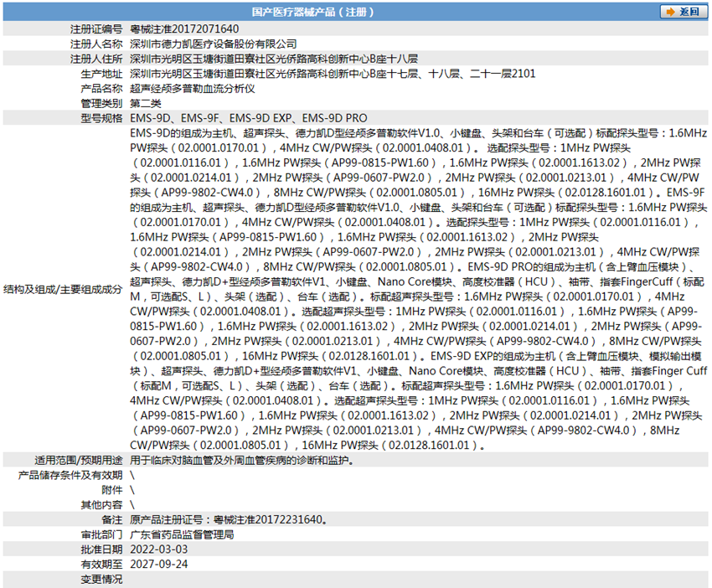Select the label 适用范围/预期用途
712x588 pixels.
tap(79, 461)
